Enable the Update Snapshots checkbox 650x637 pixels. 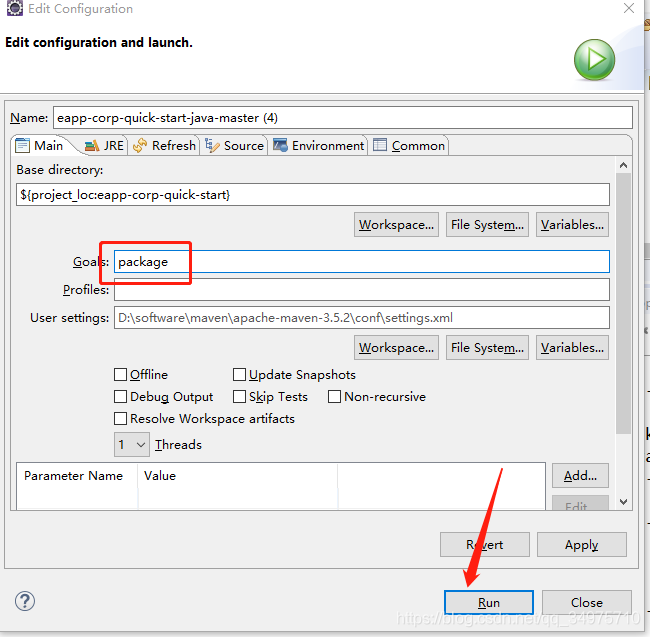click(239, 375)
